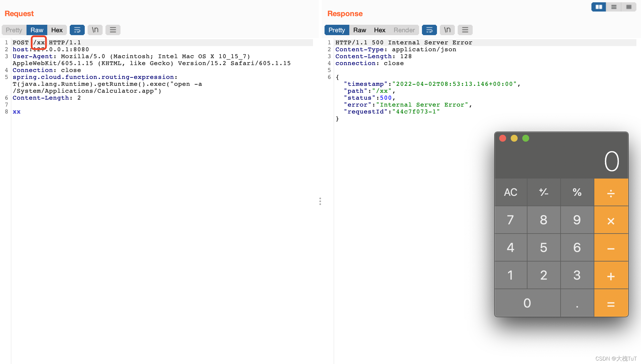
Task: Open the Hex tab in Request
Action: click(x=57, y=30)
